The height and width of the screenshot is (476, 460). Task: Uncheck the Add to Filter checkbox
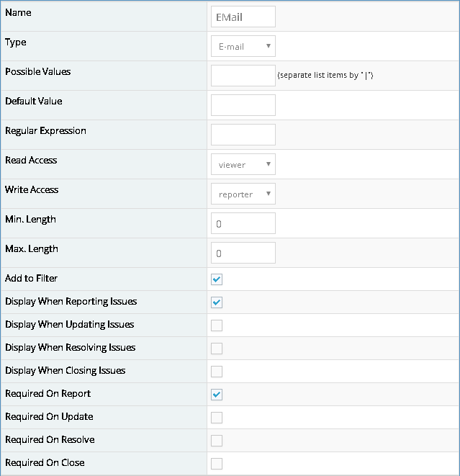pyautogui.click(x=217, y=279)
